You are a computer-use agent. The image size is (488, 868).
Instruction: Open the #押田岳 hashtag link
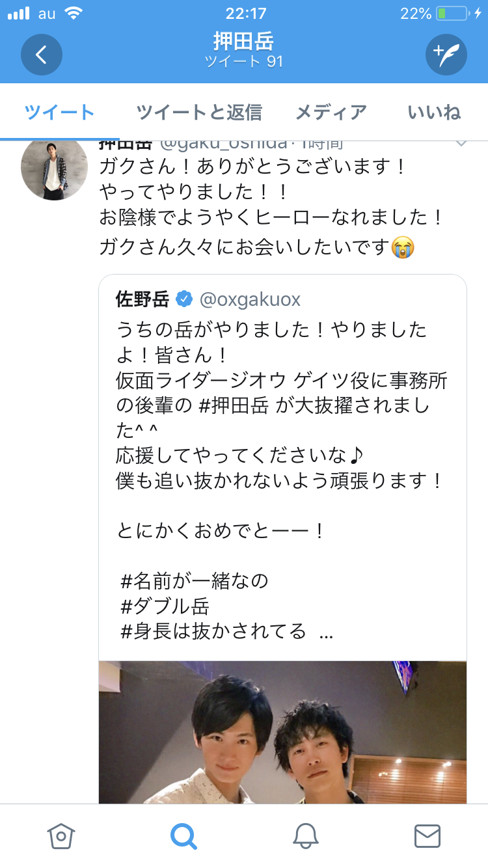click(232, 406)
